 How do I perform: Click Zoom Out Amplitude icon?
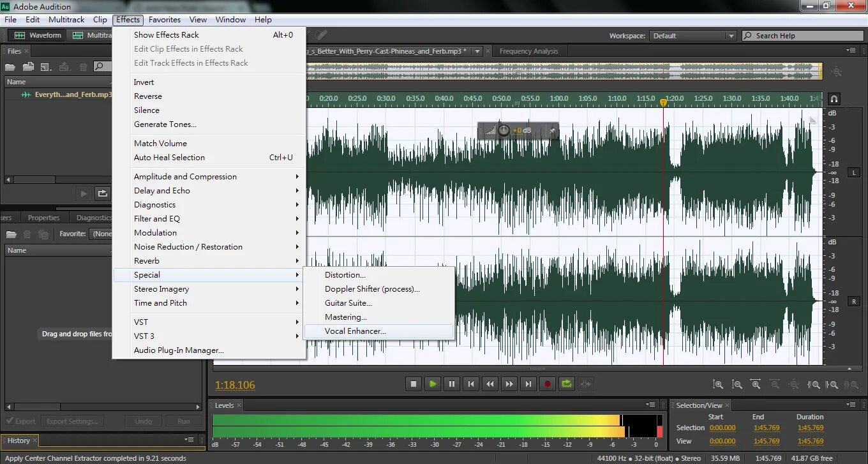click(737, 384)
